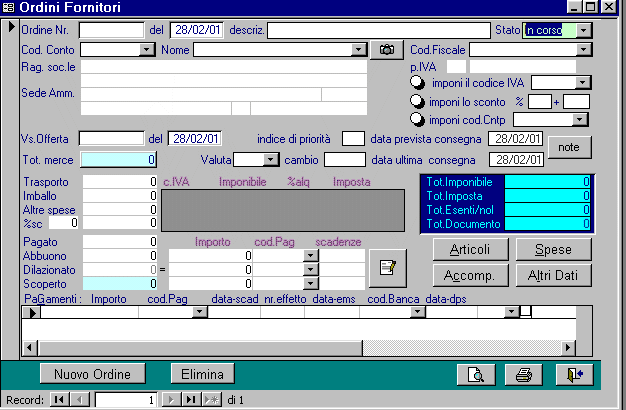Click the exit door icon button
Viewport: 626px width, 410px height.
(574, 375)
